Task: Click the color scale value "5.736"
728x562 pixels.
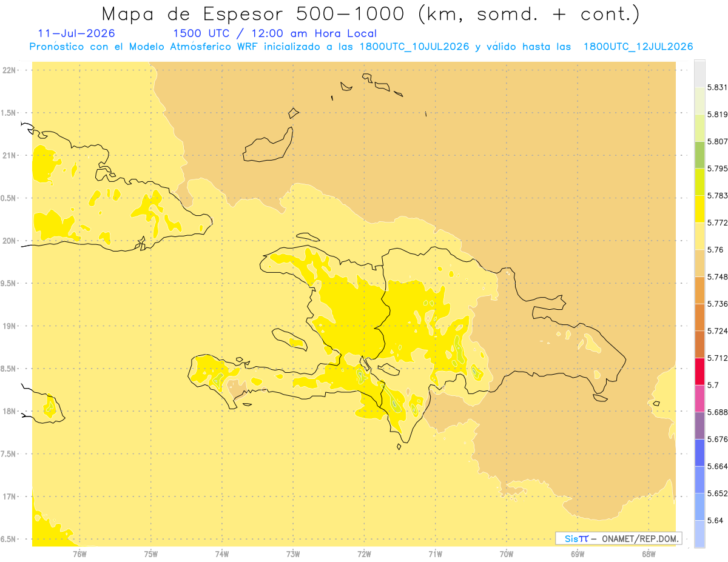Action: pos(718,304)
